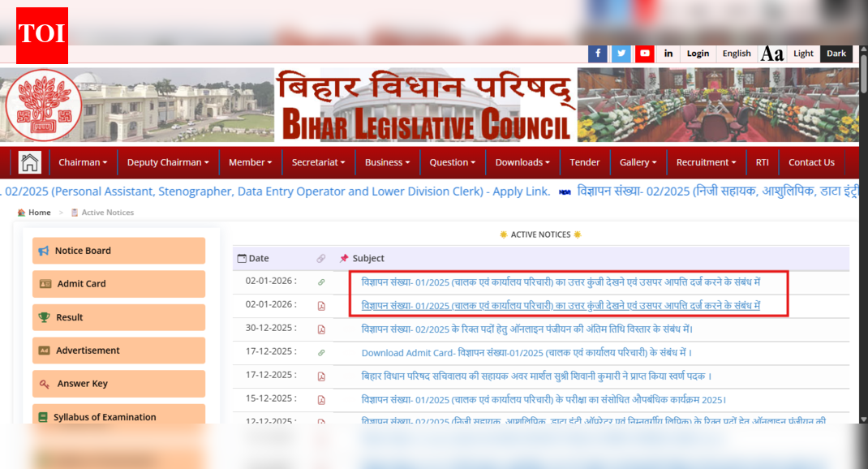The width and height of the screenshot is (868, 469).
Task: Open the Twitter icon link
Action: 621,54
